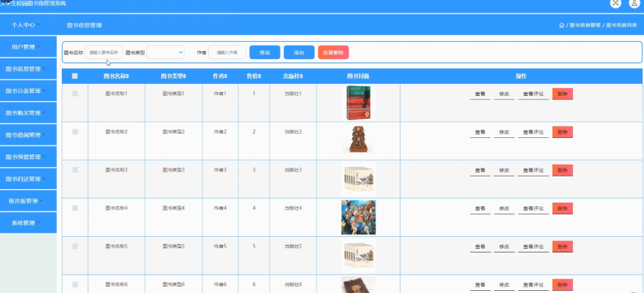Click 修改 for 图书名称4
Viewport: 644px width, 293px height.
pyautogui.click(x=504, y=208)
